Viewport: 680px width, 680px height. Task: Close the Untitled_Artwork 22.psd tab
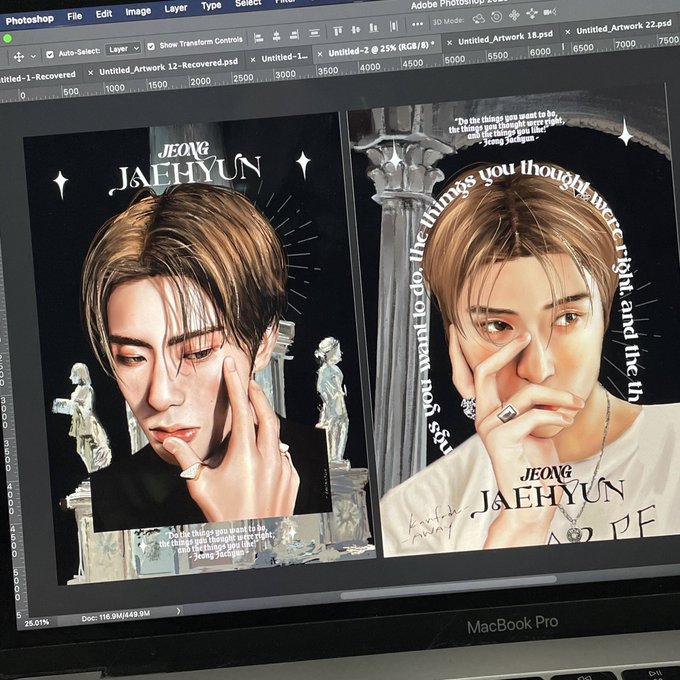tap(567, 32)
